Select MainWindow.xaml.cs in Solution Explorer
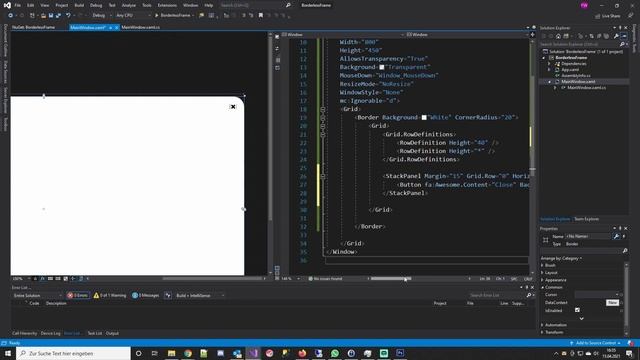The height and width of the screenshot is (360, 640). coord(586,87)
